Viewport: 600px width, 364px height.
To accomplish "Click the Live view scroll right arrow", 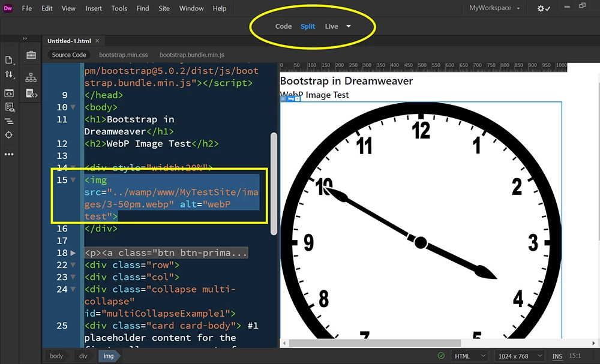I will pos(593,343).
